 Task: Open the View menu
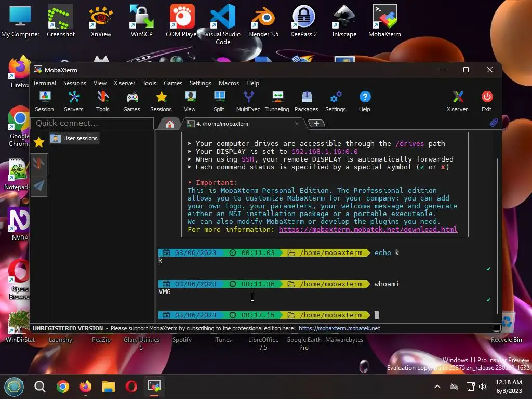pyautogui.click(x=100, y=83)
